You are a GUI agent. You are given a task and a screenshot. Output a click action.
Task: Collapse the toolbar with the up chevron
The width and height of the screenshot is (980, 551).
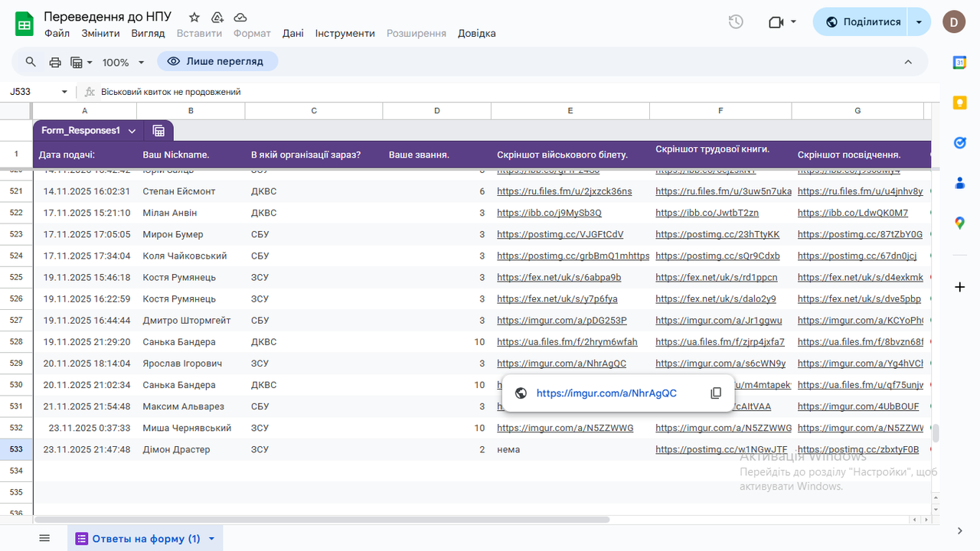[908, 62]
